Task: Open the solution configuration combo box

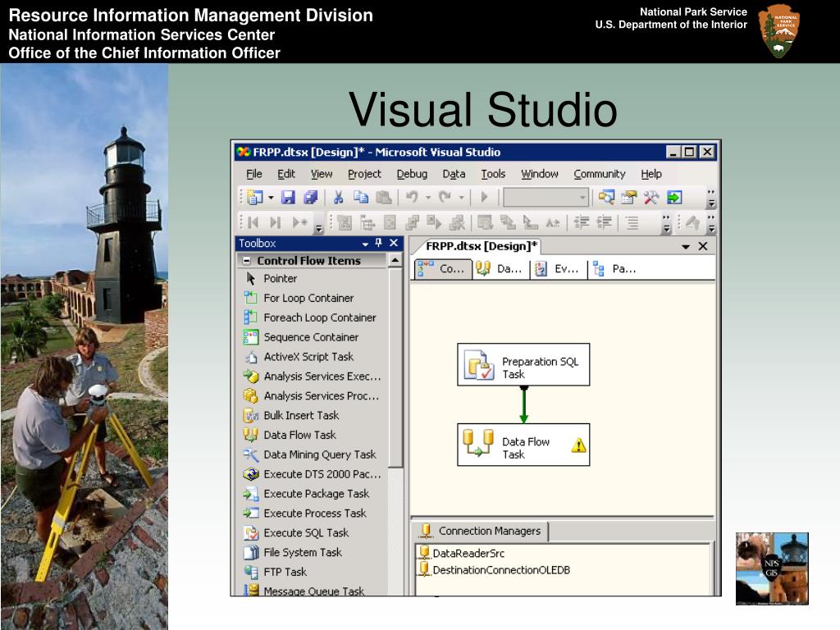Action: (x=546, y=198)
